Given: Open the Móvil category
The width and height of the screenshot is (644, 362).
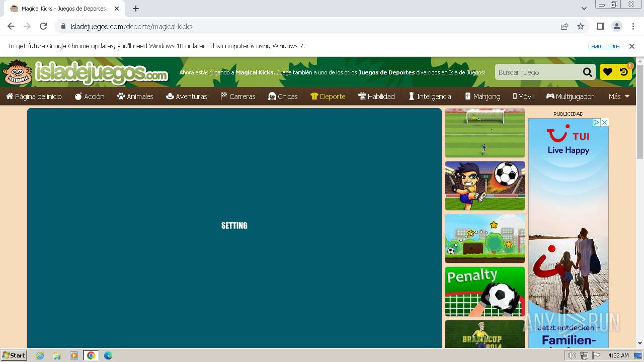Looking at the screenshot, I should 523,97.
